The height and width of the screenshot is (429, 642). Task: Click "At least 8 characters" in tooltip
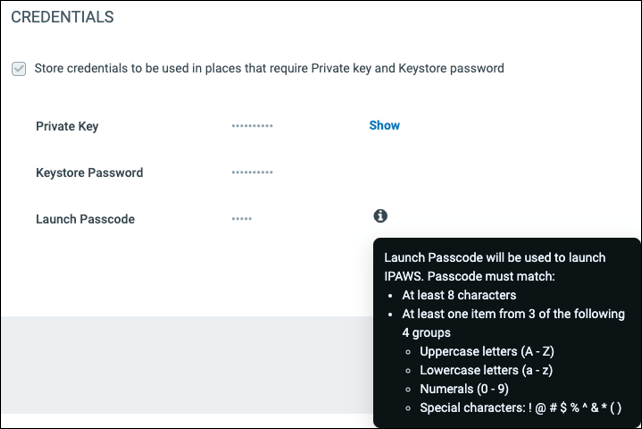459,296
